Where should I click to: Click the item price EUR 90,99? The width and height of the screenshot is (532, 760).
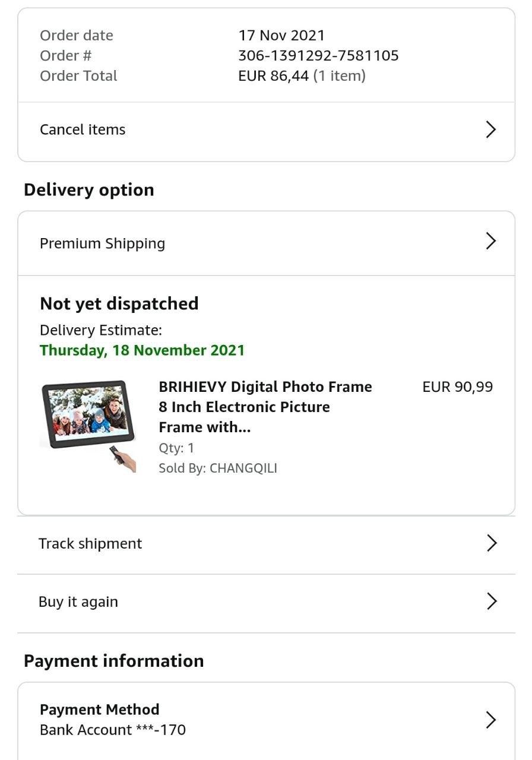(457, 387)
